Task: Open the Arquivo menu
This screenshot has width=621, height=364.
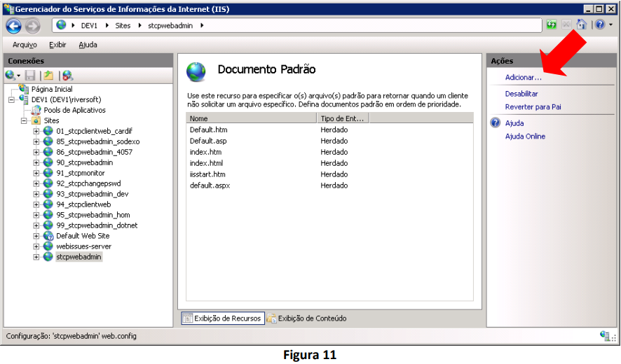Action: 25,45
